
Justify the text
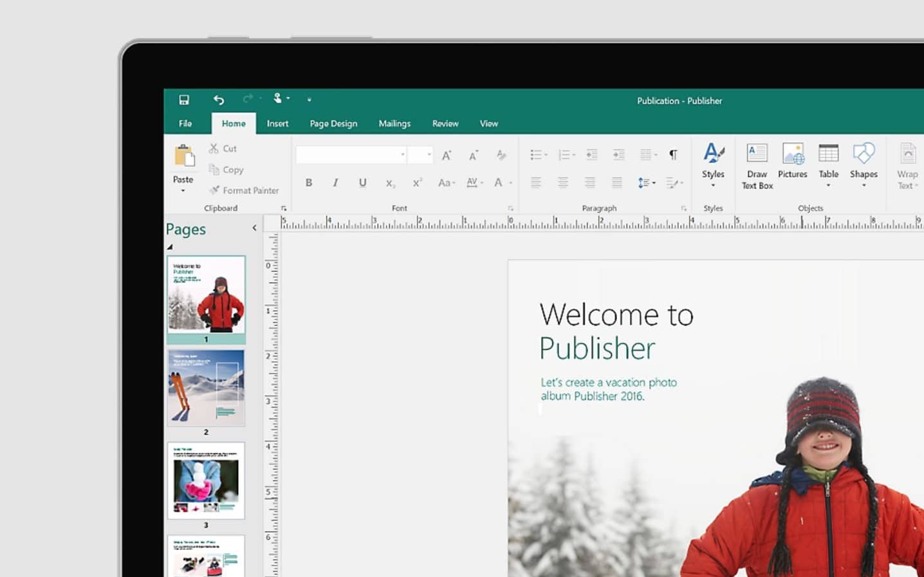coord(617,183)
